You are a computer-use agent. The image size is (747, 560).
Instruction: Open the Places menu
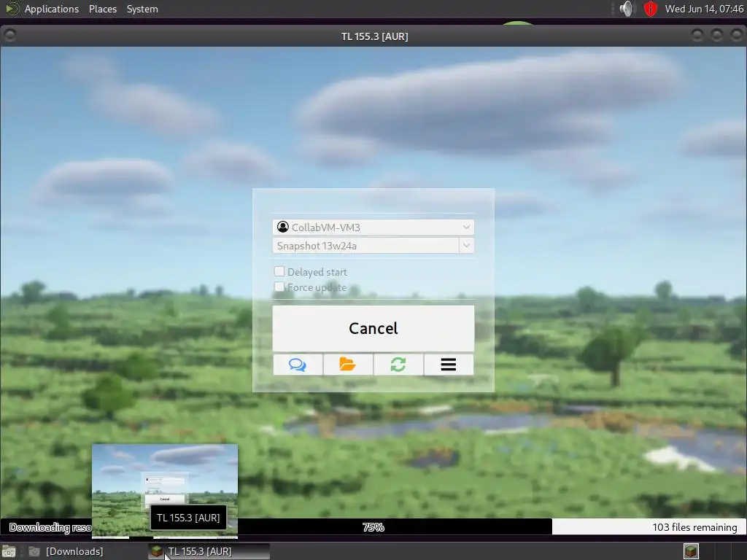coord(103,9)
